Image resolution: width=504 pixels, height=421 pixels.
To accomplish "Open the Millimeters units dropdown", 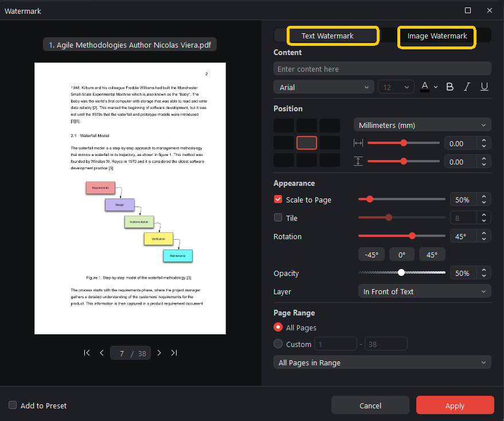I will pos(423,124).
